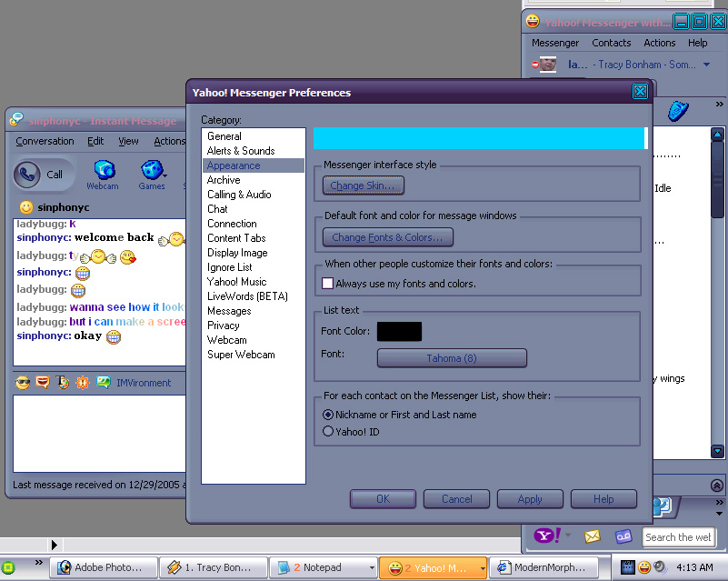The image size is (728, 581).
Task: Expand the status message dropdown in Messenger
Action: point(707,65)
